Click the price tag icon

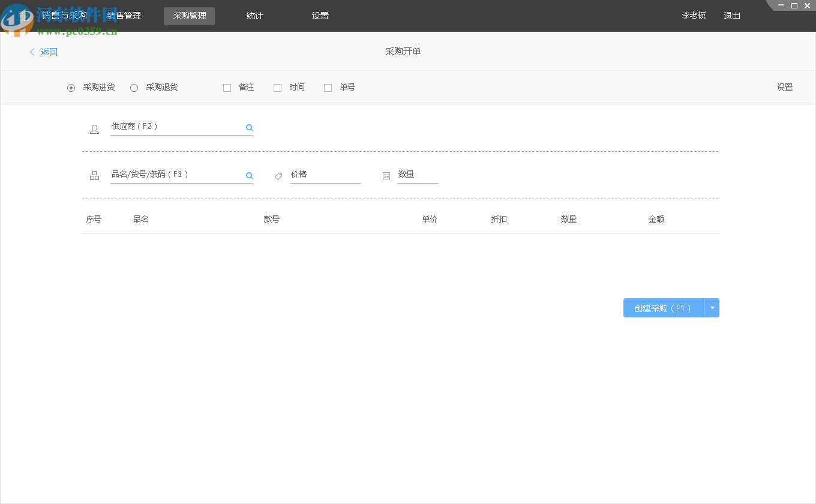[x=278, y=176]
